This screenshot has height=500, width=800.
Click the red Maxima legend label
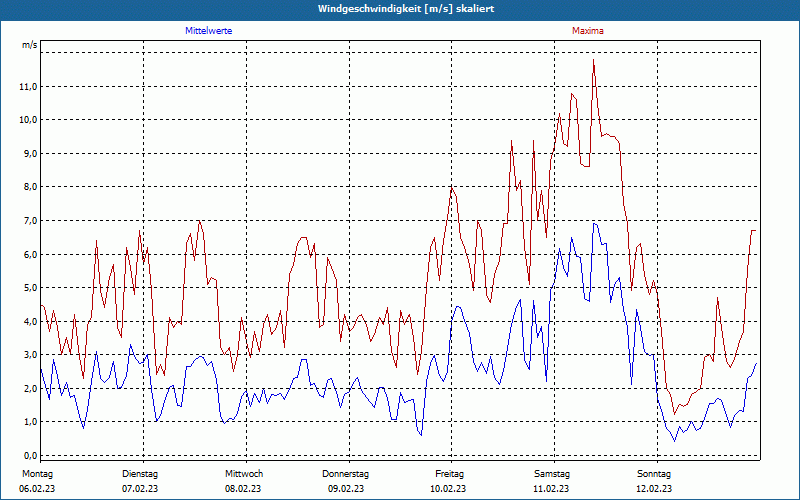click(x=588, y=31)
